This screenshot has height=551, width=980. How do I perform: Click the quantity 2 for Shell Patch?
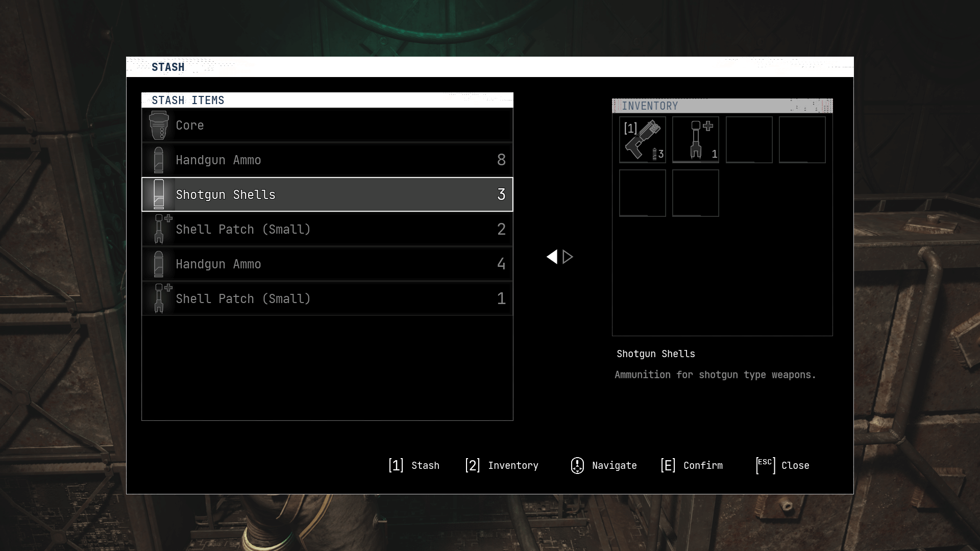501,229
